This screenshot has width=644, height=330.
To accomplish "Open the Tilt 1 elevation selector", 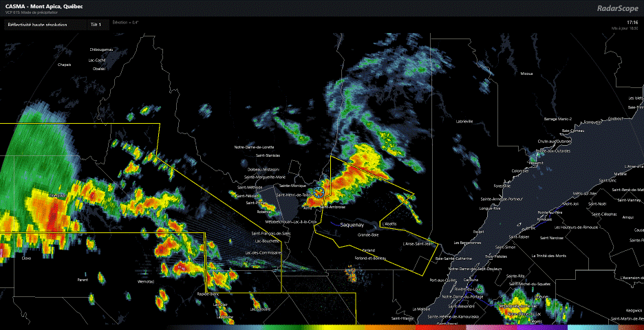I will click(x=96, y=25).
